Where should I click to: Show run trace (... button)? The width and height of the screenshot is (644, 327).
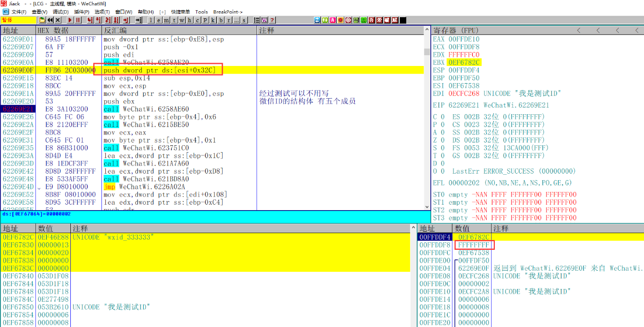[x=237, y=20]
